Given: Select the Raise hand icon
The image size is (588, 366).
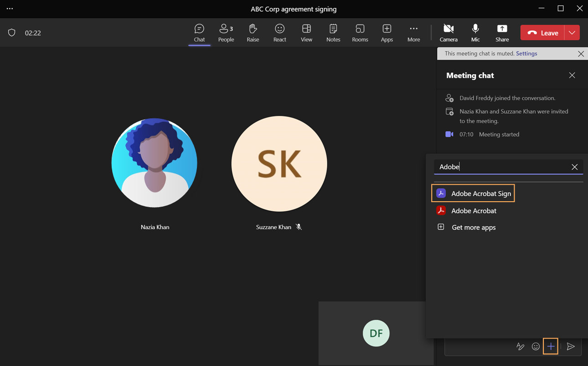Looking at the screenshot, I should point(253,32).
